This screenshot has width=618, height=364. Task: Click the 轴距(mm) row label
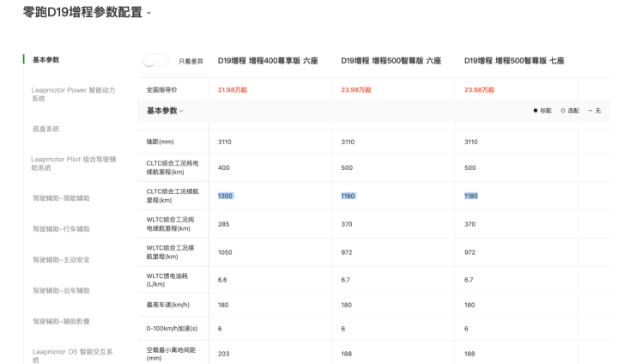point(160,142)
